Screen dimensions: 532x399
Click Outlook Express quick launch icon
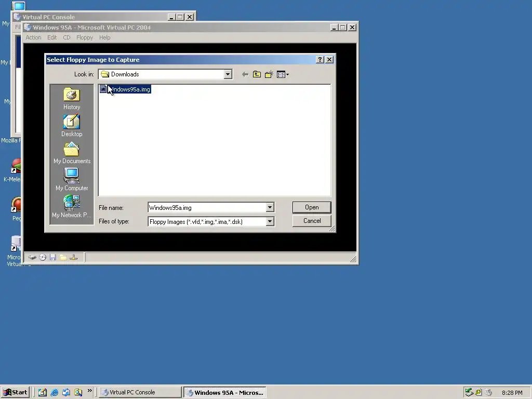click(x=66, y=392)
